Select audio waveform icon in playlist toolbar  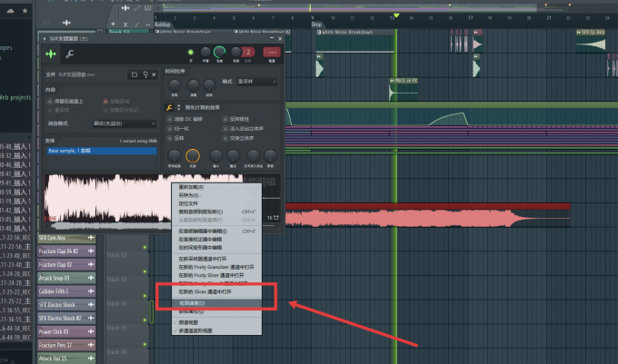tap(125, 8)
